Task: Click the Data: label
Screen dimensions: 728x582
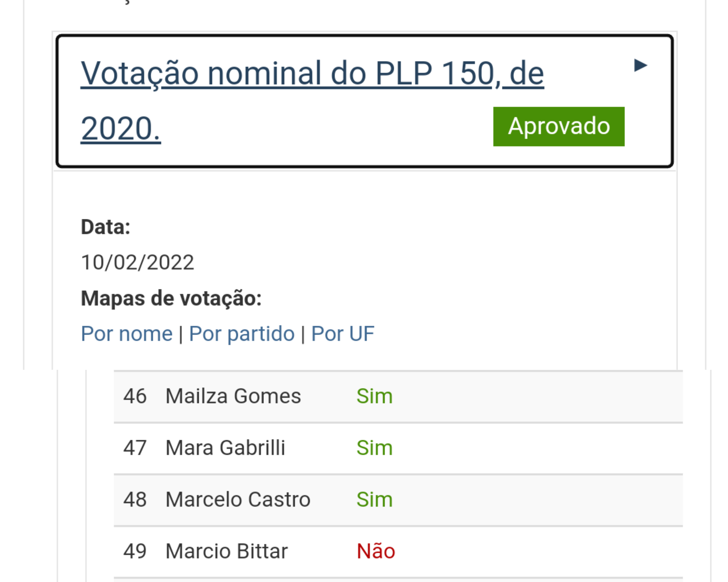Action: pos(106,227)
